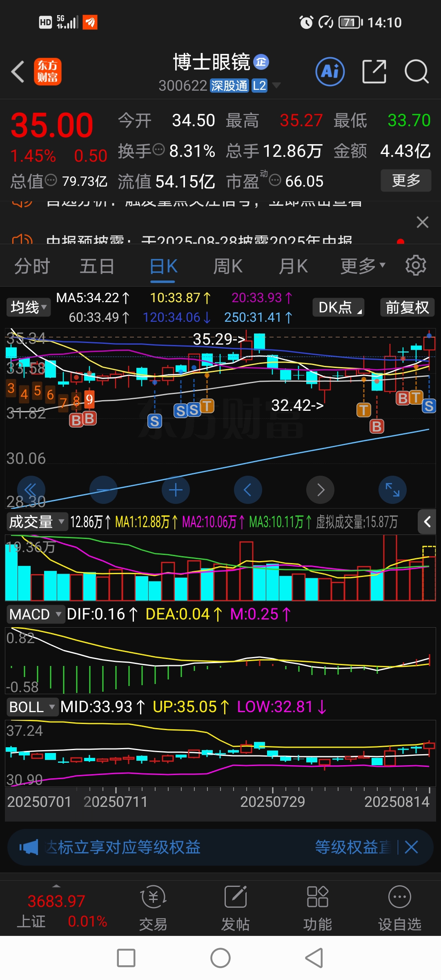Open the DK点 dropdown
Screen dimensions: 441x980
[x=339, y=307]
